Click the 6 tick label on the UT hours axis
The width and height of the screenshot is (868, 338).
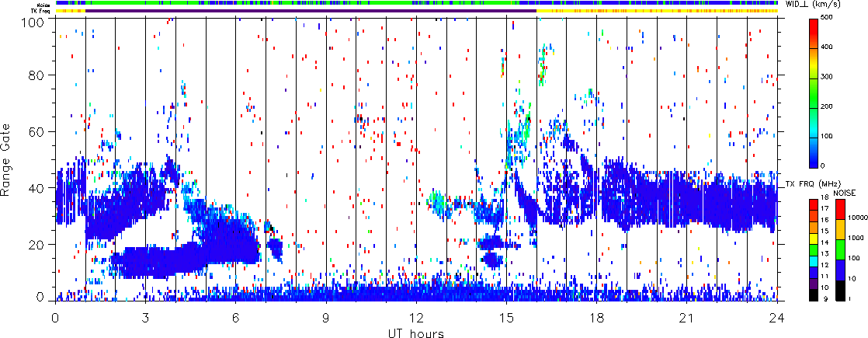pos(236,318)
